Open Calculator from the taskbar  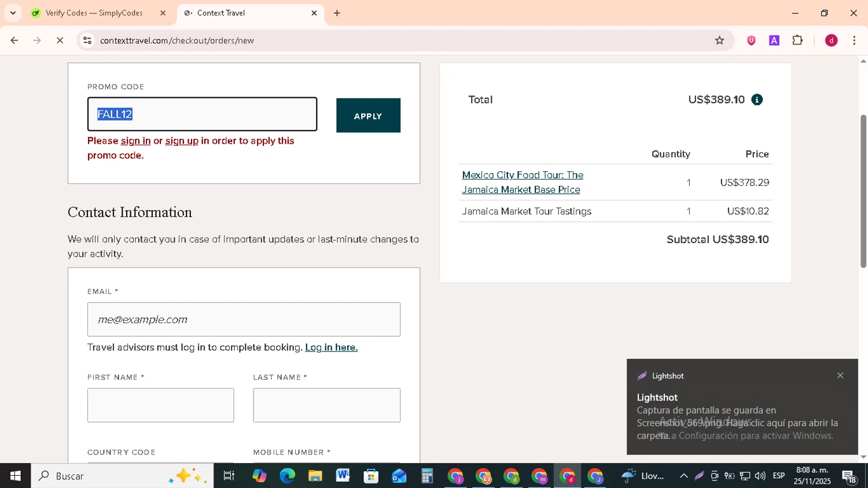[x=427, y=476]
